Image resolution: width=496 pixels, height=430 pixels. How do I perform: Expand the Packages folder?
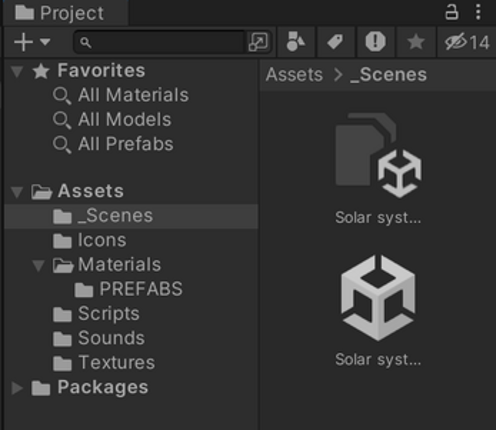(17, 388)
